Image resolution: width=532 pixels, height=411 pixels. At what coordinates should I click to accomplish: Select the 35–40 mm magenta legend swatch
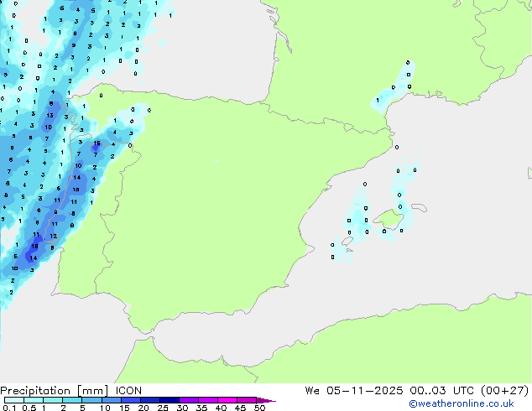[208, 400]
